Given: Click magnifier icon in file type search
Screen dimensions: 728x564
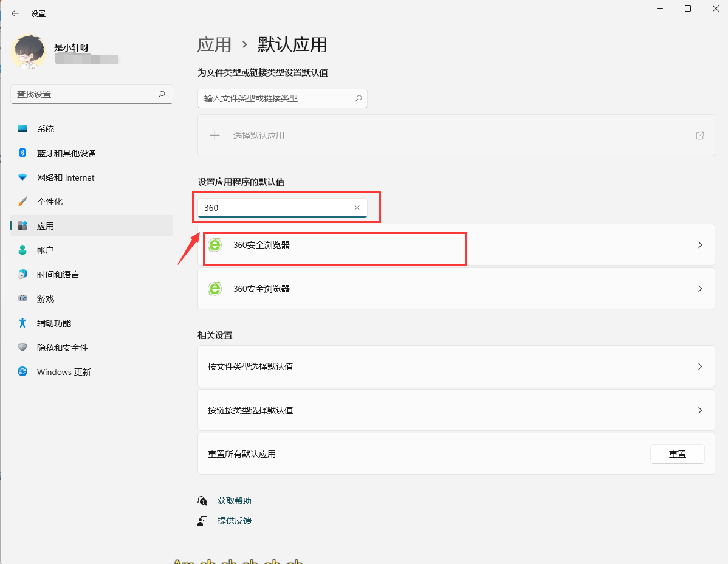Looking at the screenshot, I should [x=358, y=98].
